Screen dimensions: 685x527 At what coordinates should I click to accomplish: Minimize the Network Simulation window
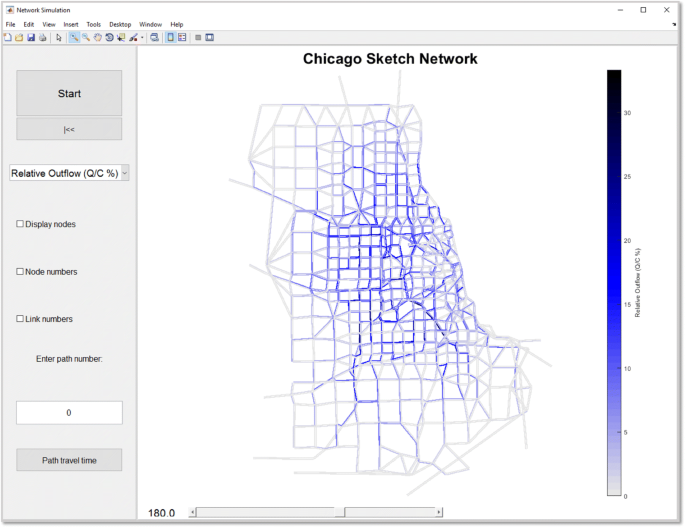620,10
